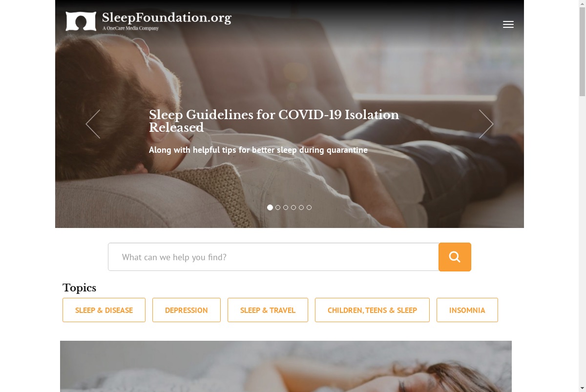Click the orange search magnifier button
This screenshot has height=392, width=586.
[455, 257]
